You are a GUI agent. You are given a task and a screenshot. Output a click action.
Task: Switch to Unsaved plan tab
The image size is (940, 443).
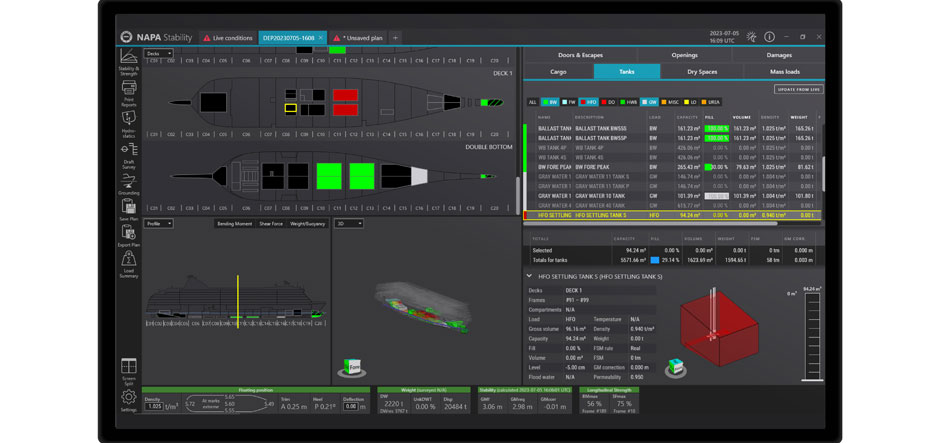[x=358, y=38]
